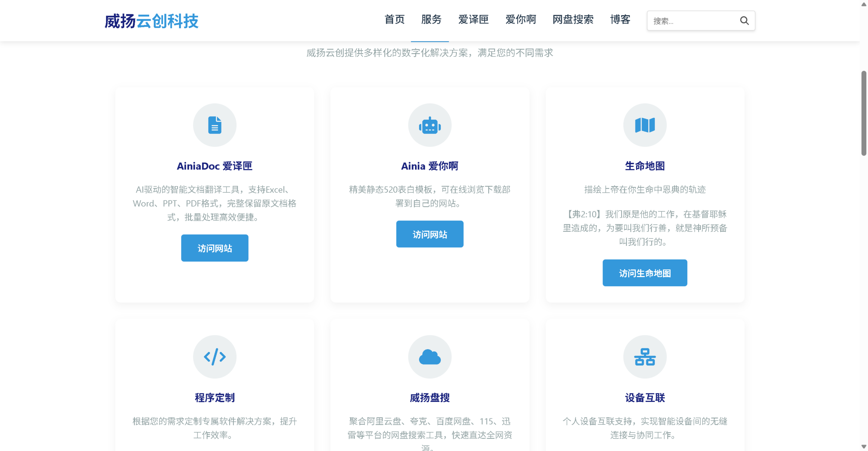
Task: Click the 个人设备互联支持 description
Action: [x=645, y=428]
